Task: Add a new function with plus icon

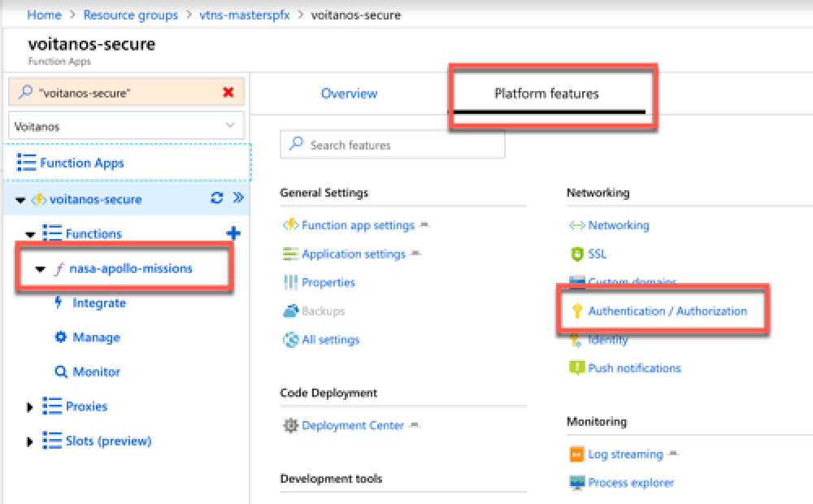Action: pos(233,232)
